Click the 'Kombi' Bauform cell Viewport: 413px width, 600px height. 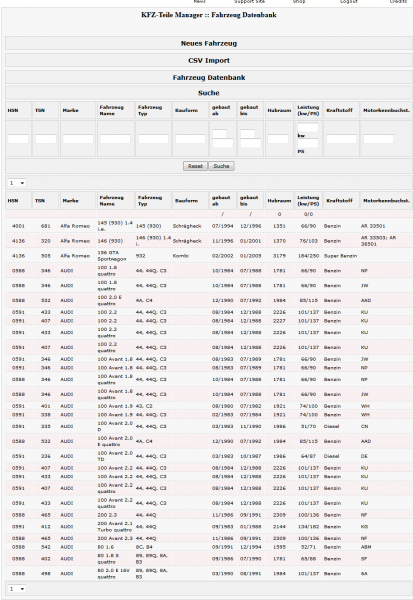click(x=180, y=256)
